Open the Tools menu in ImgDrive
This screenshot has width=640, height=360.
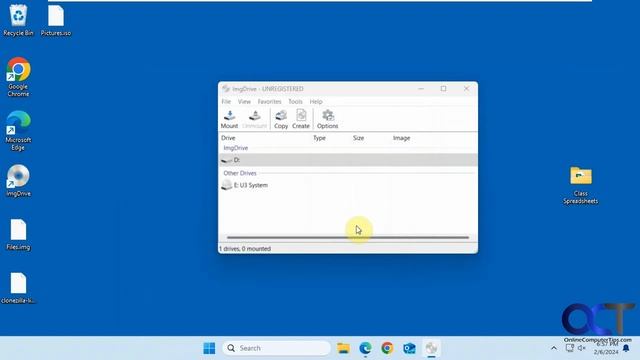click(295, 101)
